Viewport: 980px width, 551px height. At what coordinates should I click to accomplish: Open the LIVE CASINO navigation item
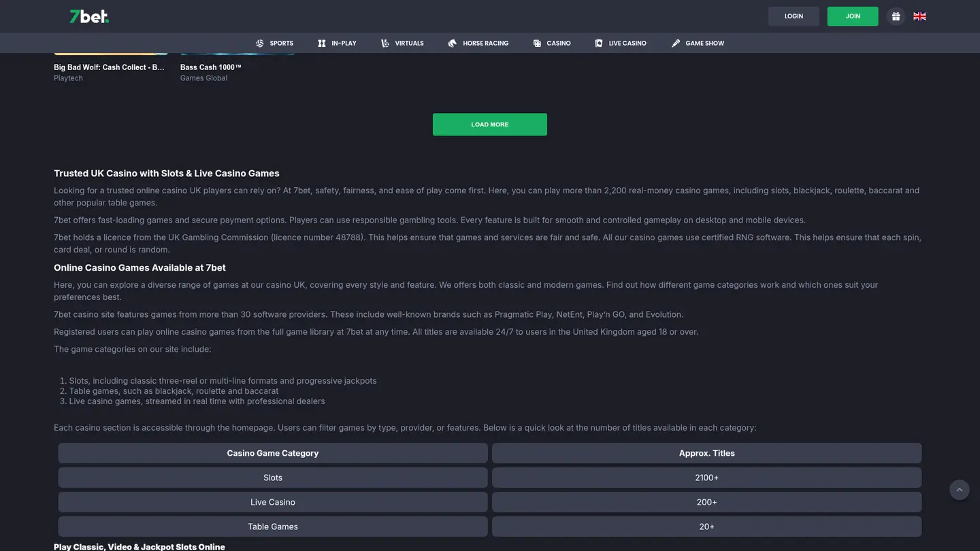(x=627, y=43)
